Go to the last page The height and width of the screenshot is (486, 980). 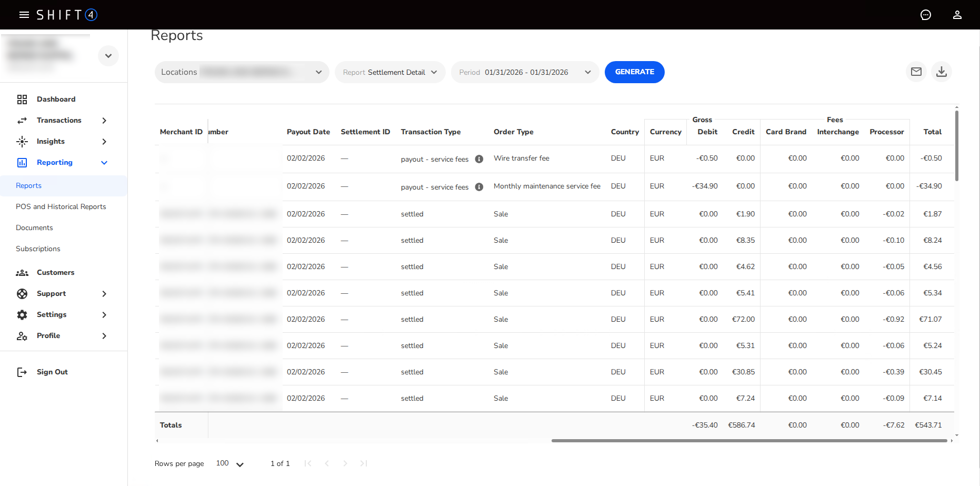(364, 463)
